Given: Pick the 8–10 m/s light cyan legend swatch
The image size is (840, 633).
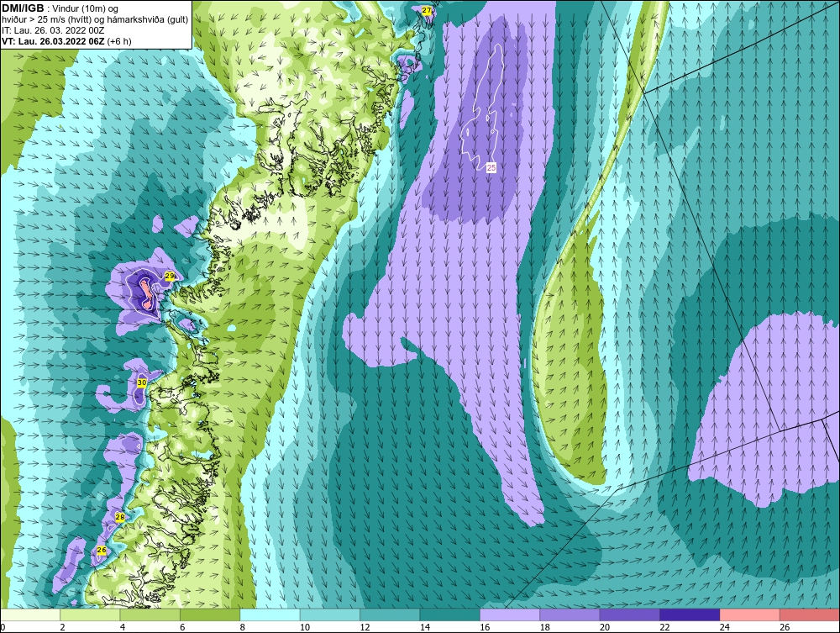Looking at the screenshot, I should (270, 615).
